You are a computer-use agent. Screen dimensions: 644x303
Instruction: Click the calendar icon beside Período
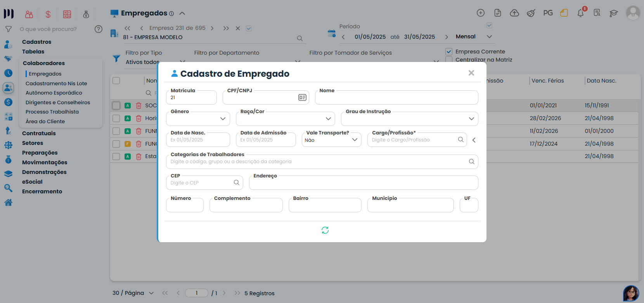pyautogui.click(x=332, y=34)
